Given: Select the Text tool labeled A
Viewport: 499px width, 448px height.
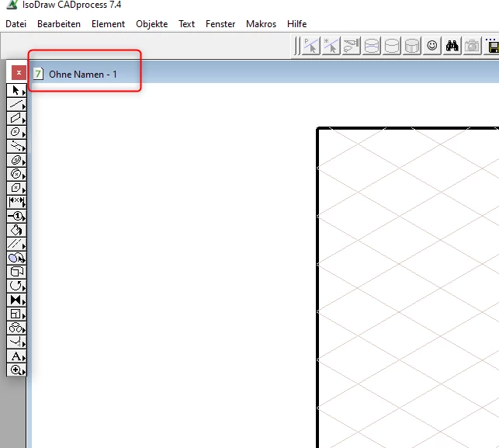Looking at the screenshot, I should [16, 356].
